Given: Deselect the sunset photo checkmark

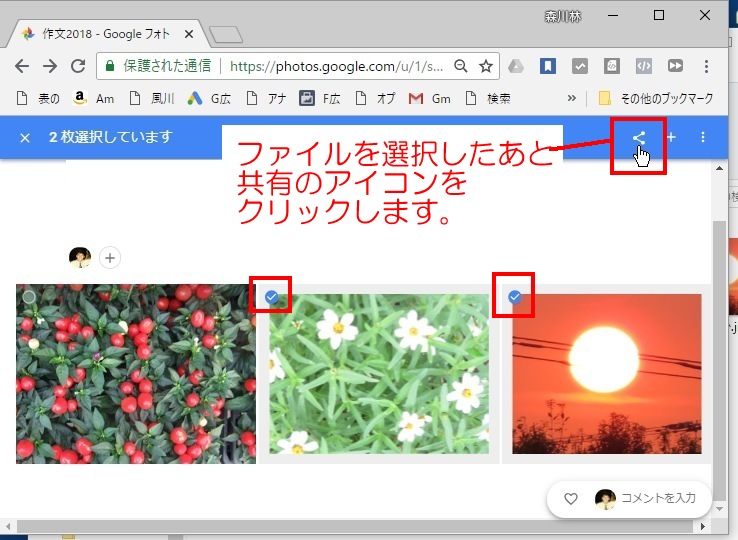Looking at the screenshot, I should click(x=515, y=297).
